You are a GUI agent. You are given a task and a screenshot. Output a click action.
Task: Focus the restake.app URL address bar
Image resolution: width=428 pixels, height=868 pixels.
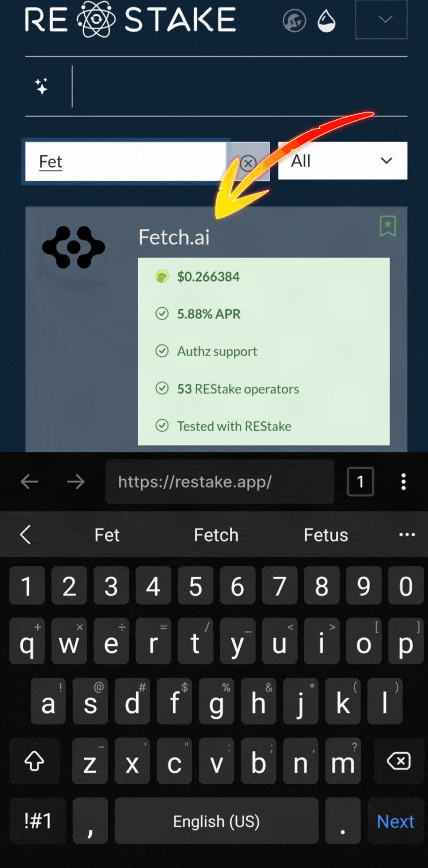point(219,482)
